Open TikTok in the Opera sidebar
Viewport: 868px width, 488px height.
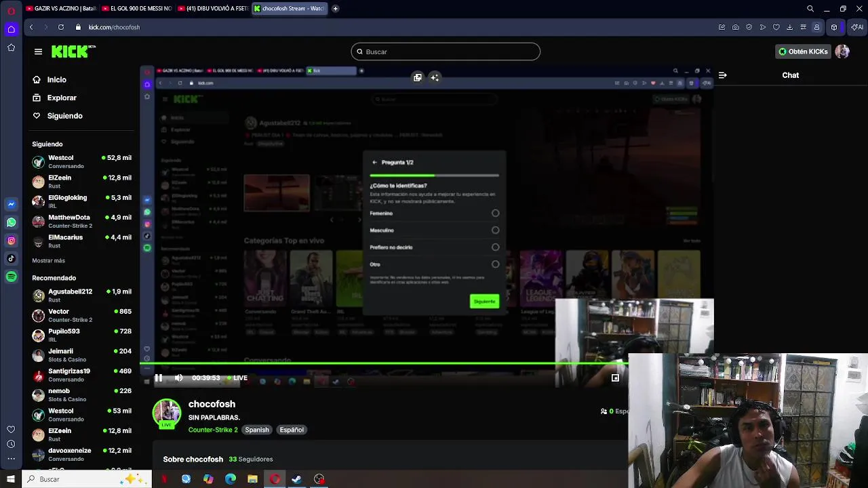pos(11,258)
